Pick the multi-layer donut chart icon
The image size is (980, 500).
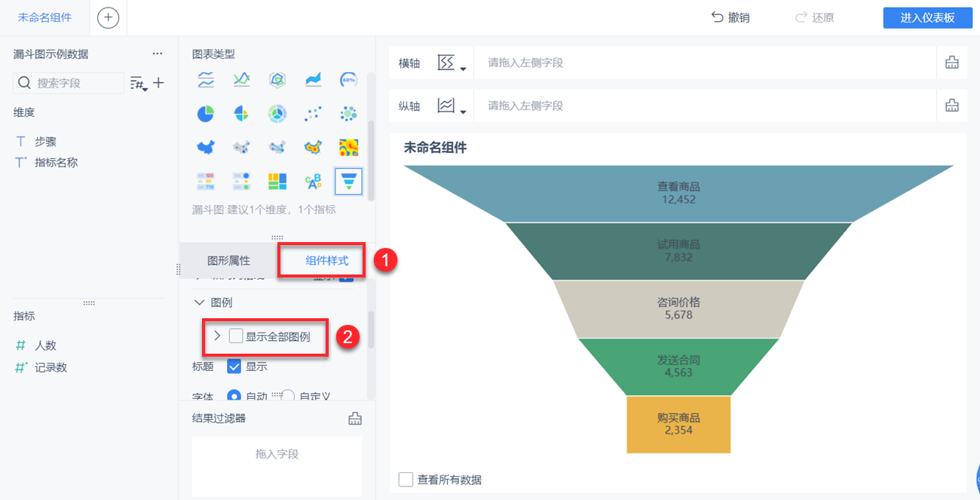(x=277, y=114)
